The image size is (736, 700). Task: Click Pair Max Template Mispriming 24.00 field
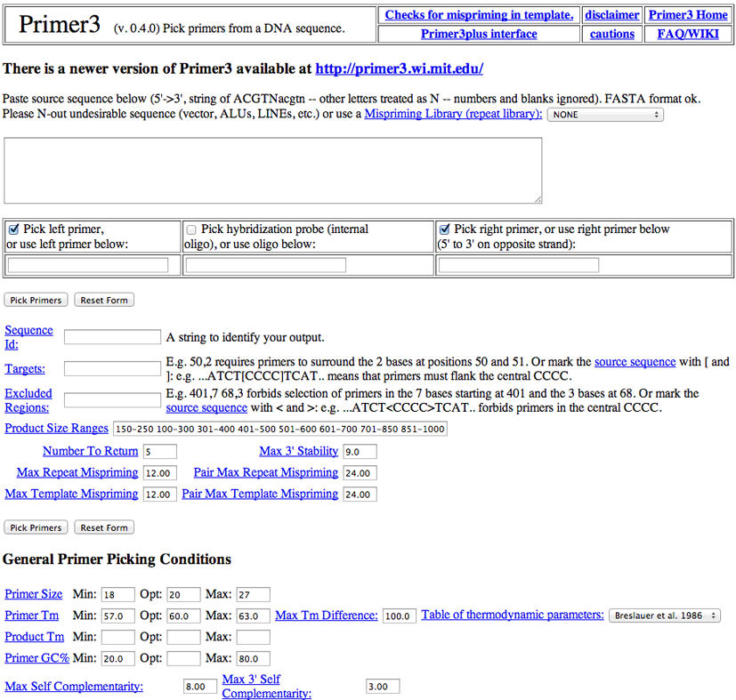pos(360,494)
